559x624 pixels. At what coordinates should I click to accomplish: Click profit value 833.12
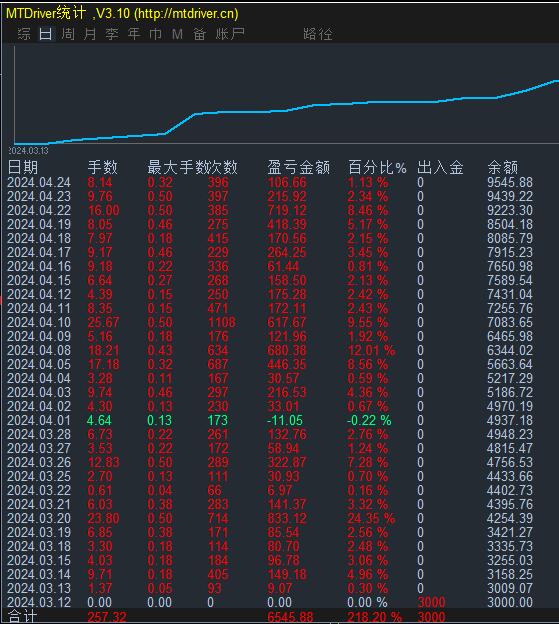[287, 518]
